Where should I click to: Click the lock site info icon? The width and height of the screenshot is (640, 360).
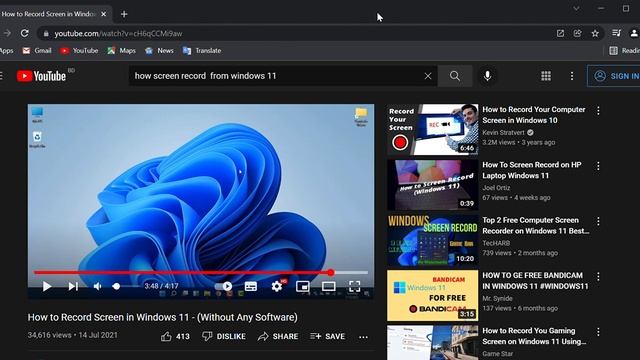pyautogui.click(x=46, y=33)
